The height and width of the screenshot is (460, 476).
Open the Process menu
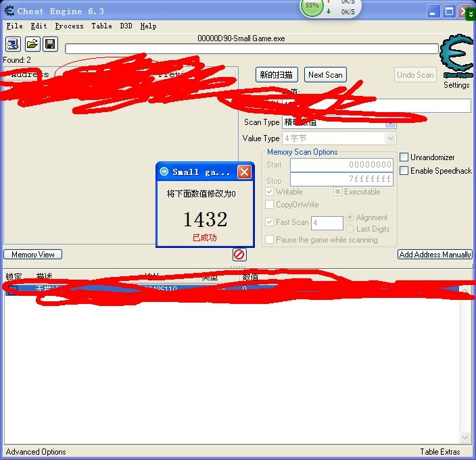tap(69, 26)
